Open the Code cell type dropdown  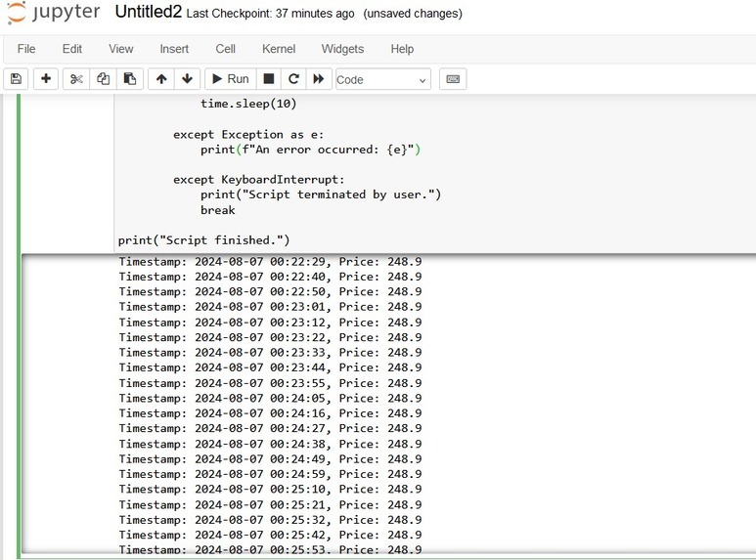click(382, 79)
